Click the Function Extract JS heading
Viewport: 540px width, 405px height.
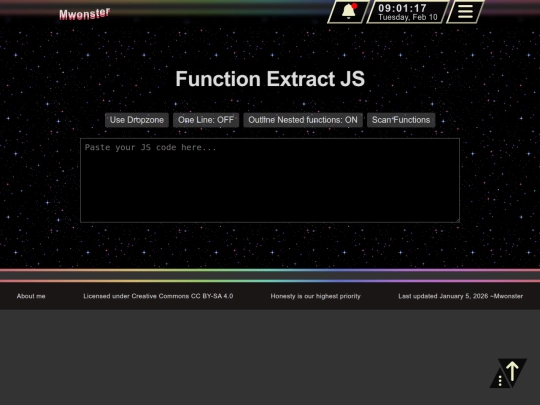coord(270,79)
